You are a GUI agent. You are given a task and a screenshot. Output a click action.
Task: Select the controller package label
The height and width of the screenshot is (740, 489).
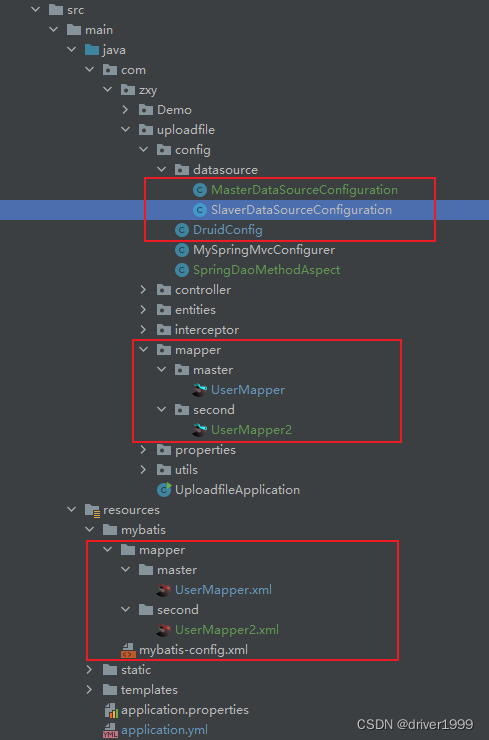pyautogui.click(x=203, y=290)
